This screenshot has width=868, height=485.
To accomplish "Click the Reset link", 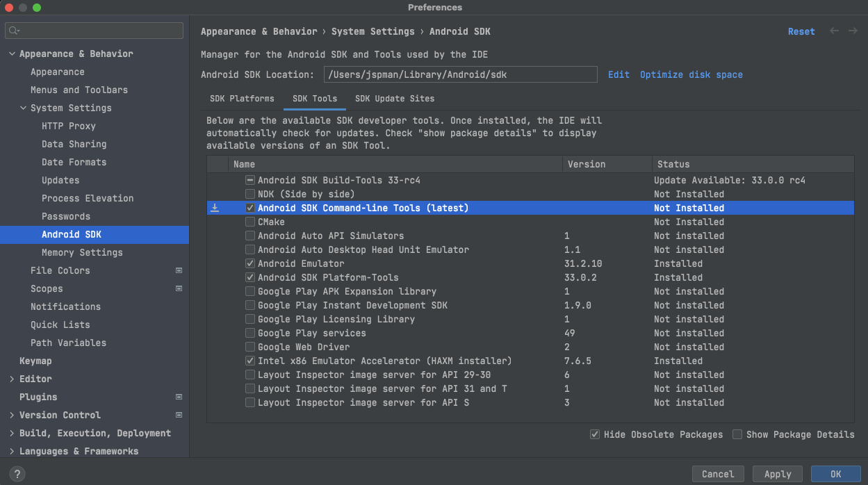I will 801,31.
